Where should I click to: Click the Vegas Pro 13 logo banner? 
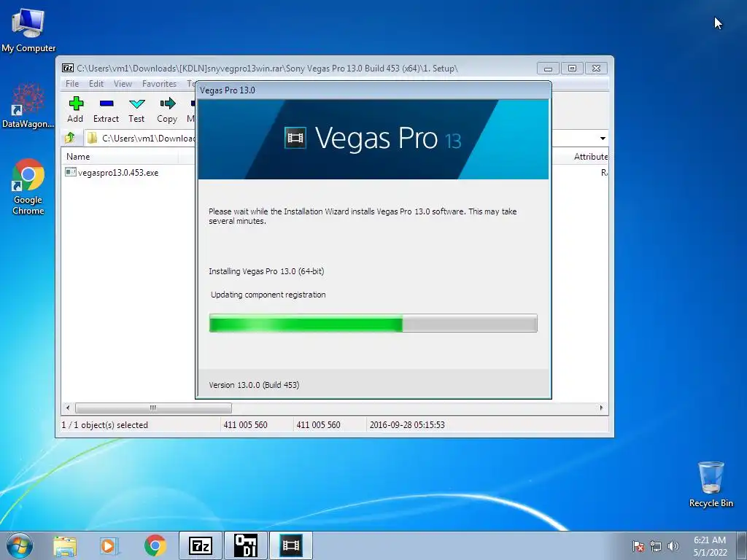point(373,139)
